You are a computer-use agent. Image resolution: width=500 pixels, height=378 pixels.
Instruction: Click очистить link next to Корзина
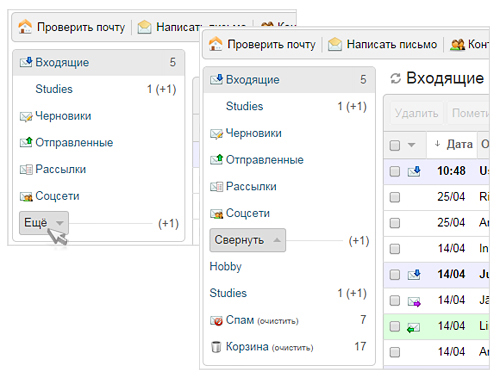(x=292, y=348)
